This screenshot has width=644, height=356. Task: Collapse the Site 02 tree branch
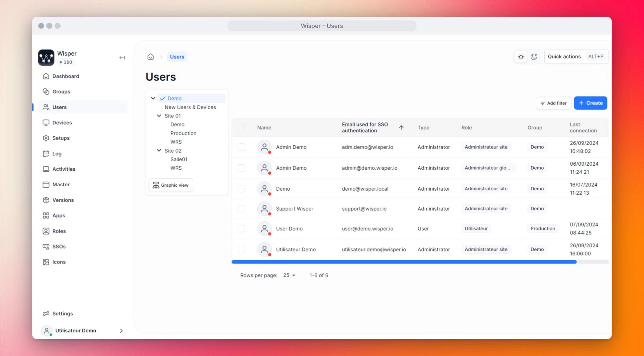coord(159,150)
